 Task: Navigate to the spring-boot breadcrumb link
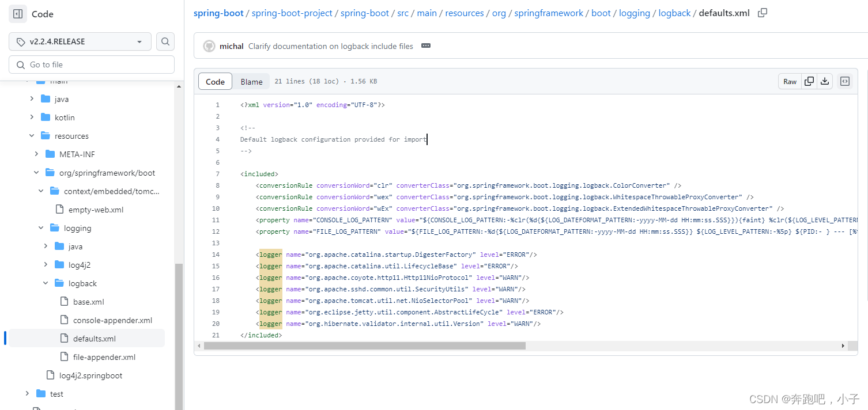pos(218,12)
